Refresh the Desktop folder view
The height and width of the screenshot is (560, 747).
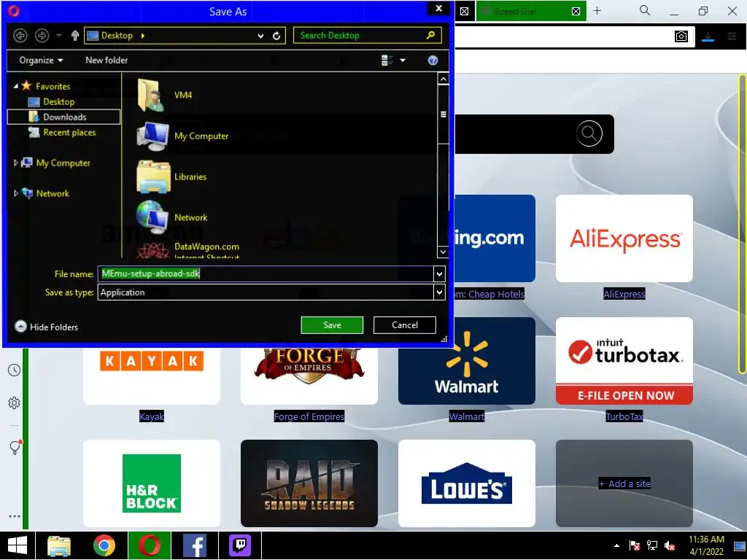click(x=276, y=36)
